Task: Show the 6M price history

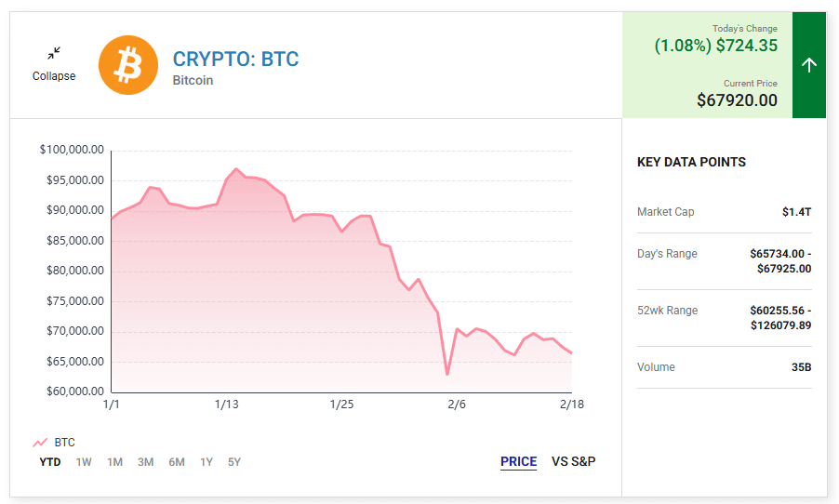Action: click(x=177, y=462)
